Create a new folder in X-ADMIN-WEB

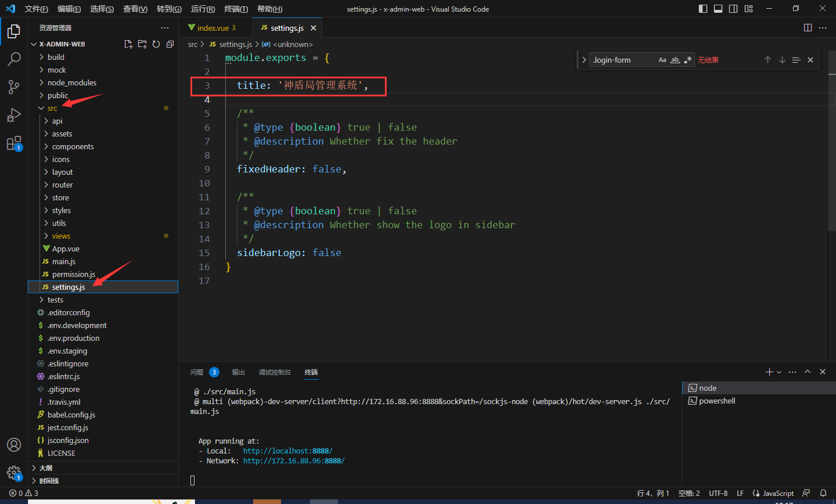142,44
